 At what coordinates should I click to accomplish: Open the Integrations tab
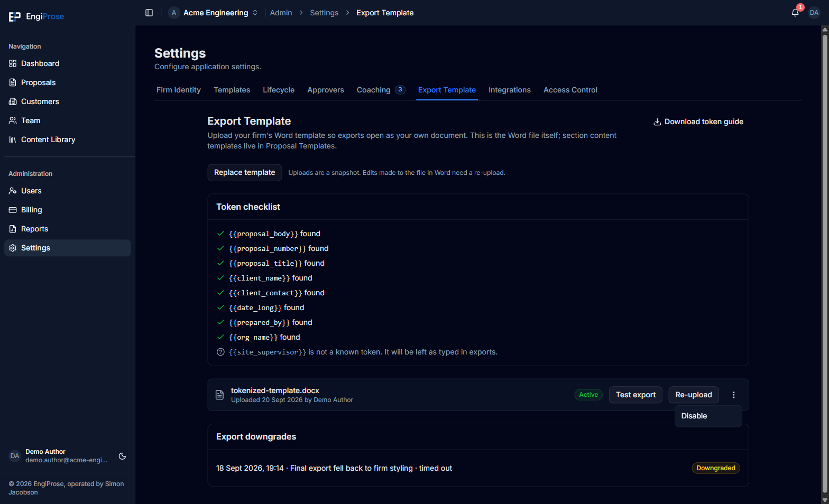pyautogui.click(x=510, y=90)
